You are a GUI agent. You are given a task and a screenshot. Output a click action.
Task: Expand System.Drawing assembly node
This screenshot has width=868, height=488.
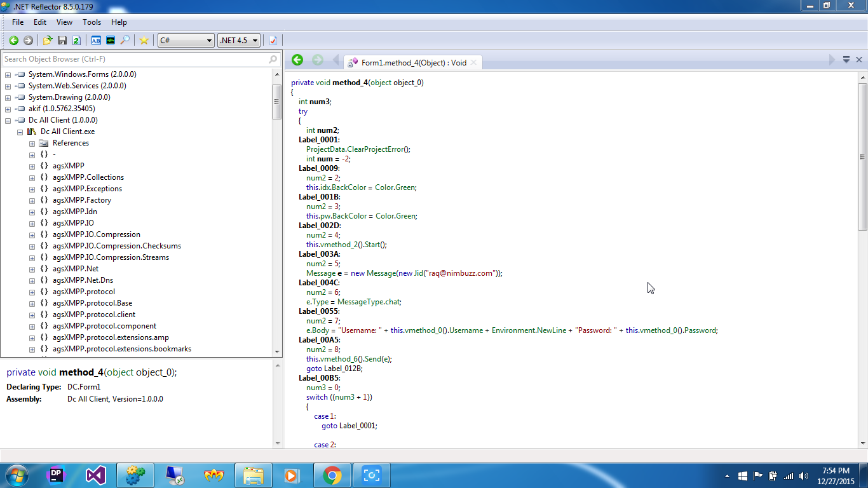[x=8, y=97]
